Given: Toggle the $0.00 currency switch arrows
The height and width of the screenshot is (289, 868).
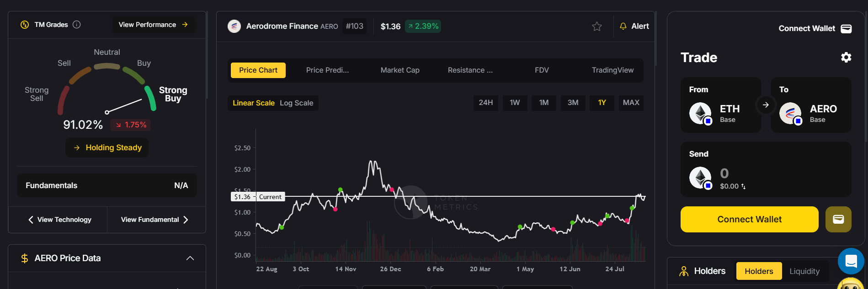Looking at the screenshot, I should 743,186.
